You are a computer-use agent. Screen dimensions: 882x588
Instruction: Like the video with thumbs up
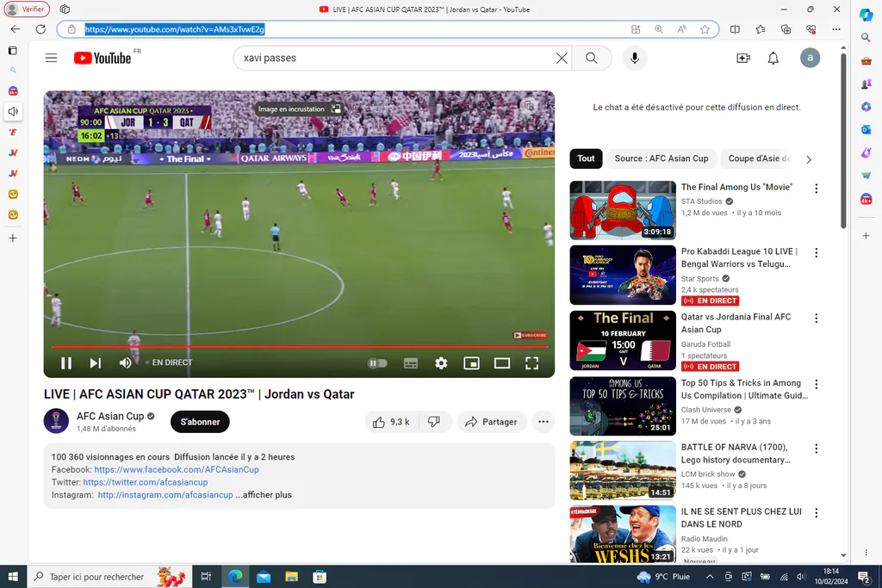point(392,422)
